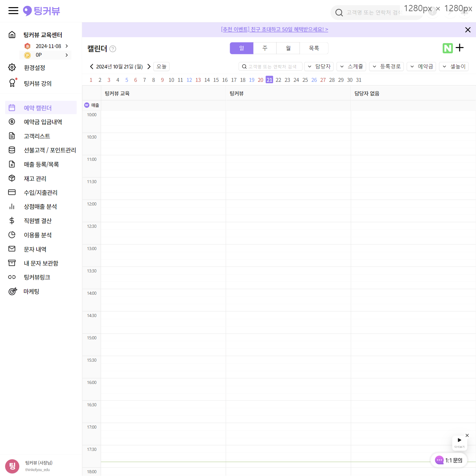Click the 선불고객 database icon
The image size is (476, 476).
coord(12,150)
